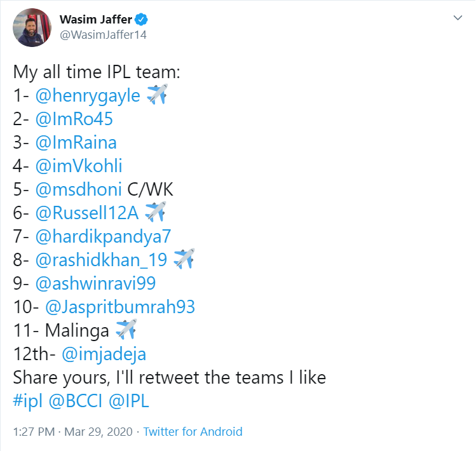
Task: Open the @imVkohli mention
Action: 79,166
